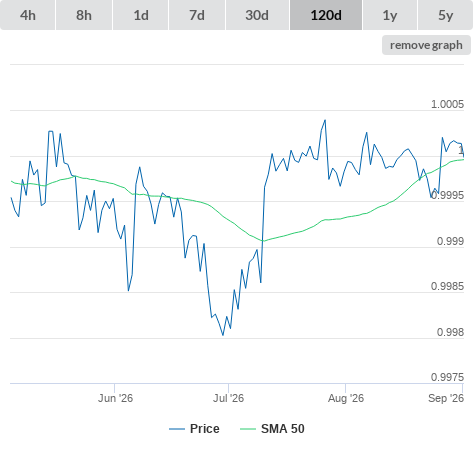Switch chart to 1y range
The image size is (474, 455).
point(390,15)
